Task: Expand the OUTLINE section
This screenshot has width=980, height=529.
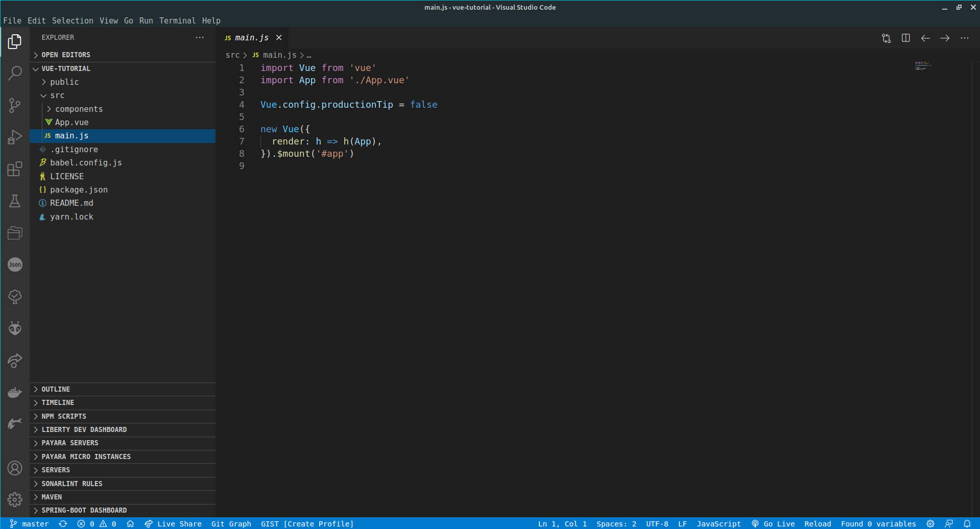Action: (x=123, y=389)
